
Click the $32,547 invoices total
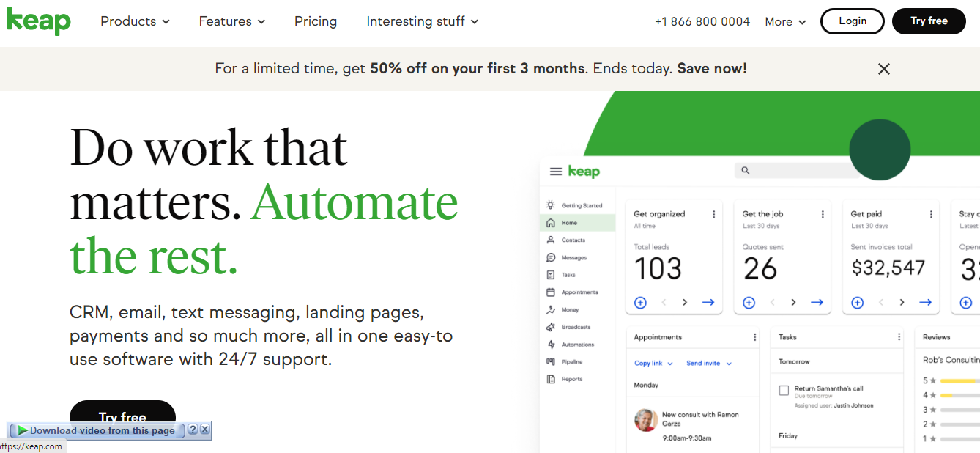click(x=888, y=268)
